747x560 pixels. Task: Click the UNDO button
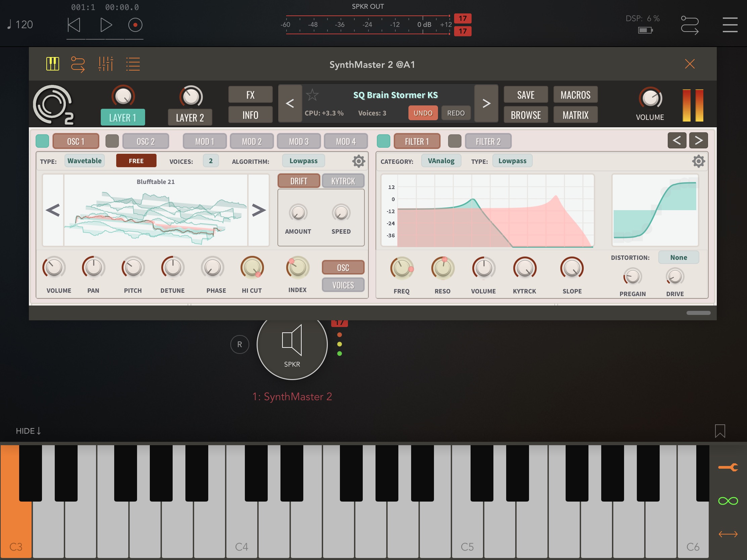coord(423,113)
